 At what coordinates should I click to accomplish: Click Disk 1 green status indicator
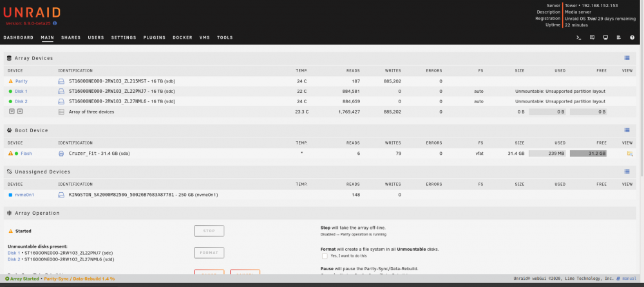(x=11, y=92)
